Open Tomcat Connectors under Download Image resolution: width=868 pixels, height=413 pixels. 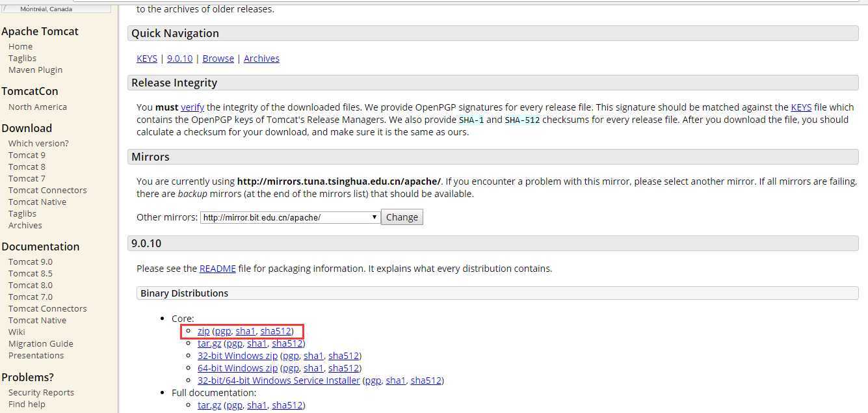coord(47,190)
